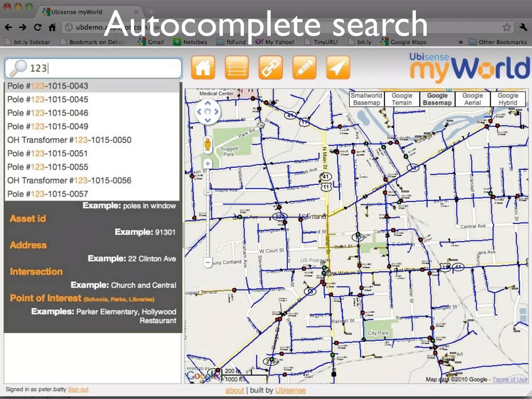This screenshot has width=532, height=399.
Task: Open the Layers stack icon
Action: pyautogui.click(x=237, y=68)
